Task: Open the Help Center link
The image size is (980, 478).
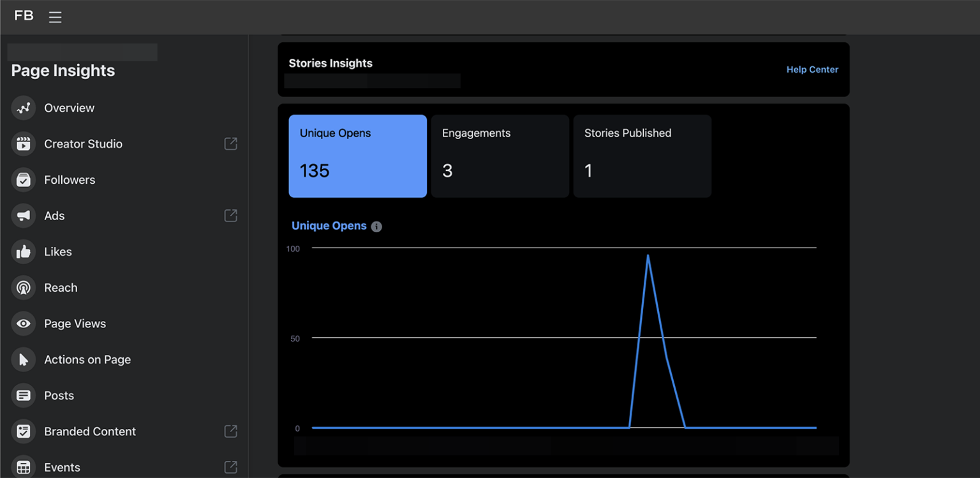Action: tap(812, 69)
